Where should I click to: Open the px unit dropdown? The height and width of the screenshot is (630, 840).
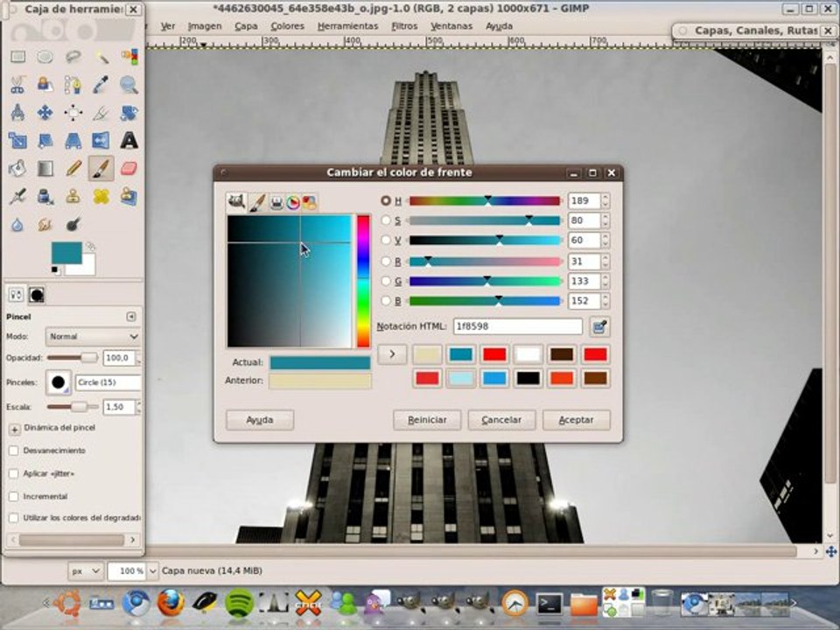pyautogui.click(x=85, y=571)
